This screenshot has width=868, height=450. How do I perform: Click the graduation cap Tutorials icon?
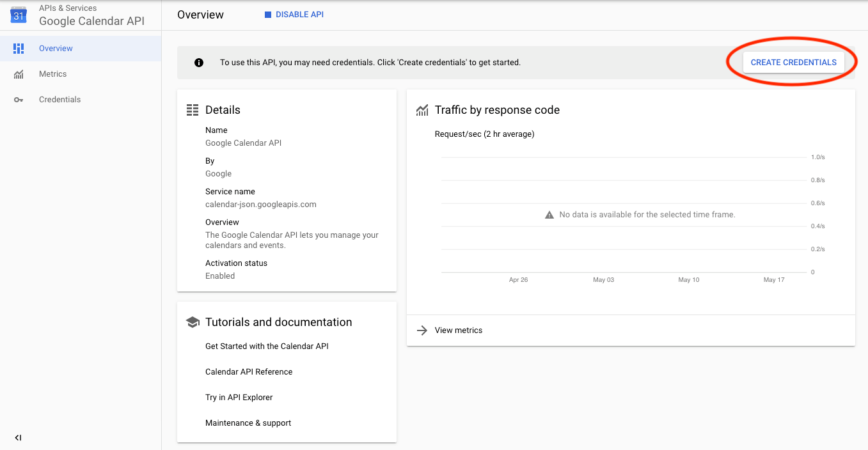coord(193,322)
